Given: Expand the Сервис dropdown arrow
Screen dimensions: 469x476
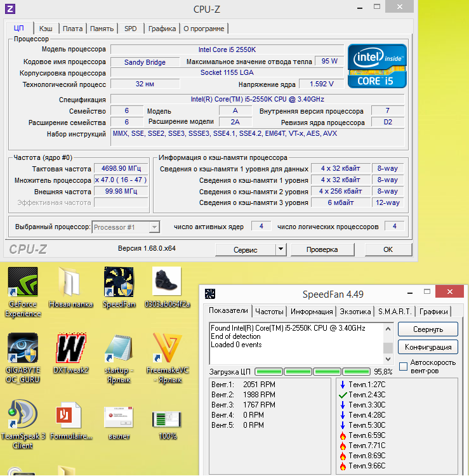Looking at the screenshot, I should click(281, 249).
